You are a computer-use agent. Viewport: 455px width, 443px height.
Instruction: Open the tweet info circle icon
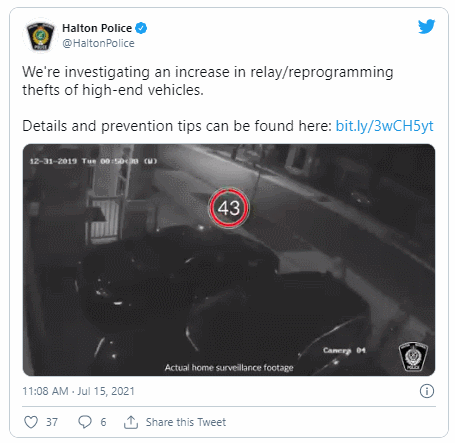click(427, 391)
